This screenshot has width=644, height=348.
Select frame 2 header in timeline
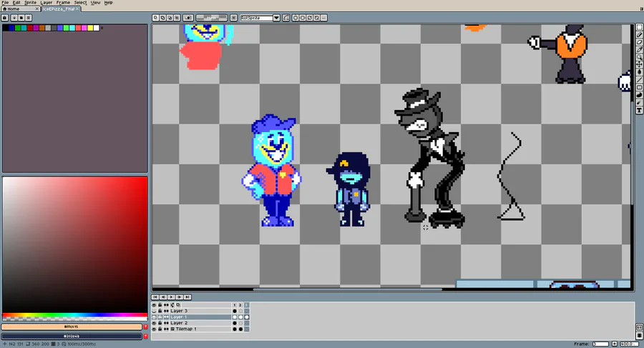(x=240, y=305)
